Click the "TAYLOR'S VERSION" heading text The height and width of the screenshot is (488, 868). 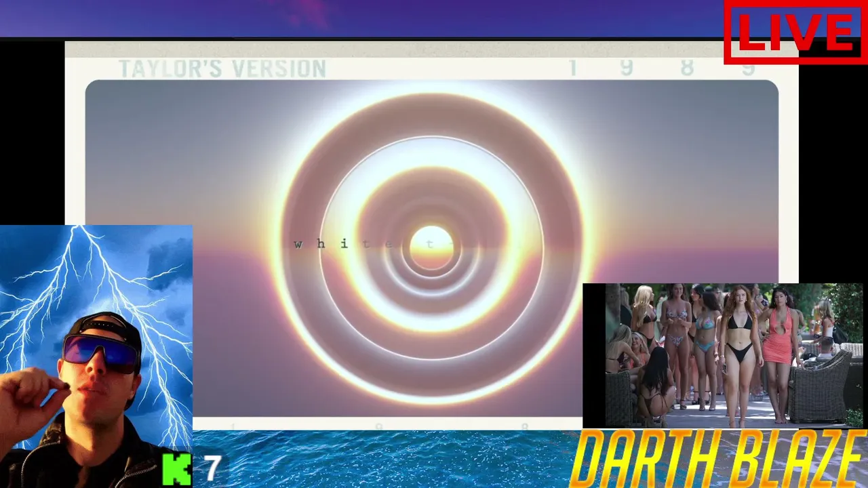(x=222, y=68)
